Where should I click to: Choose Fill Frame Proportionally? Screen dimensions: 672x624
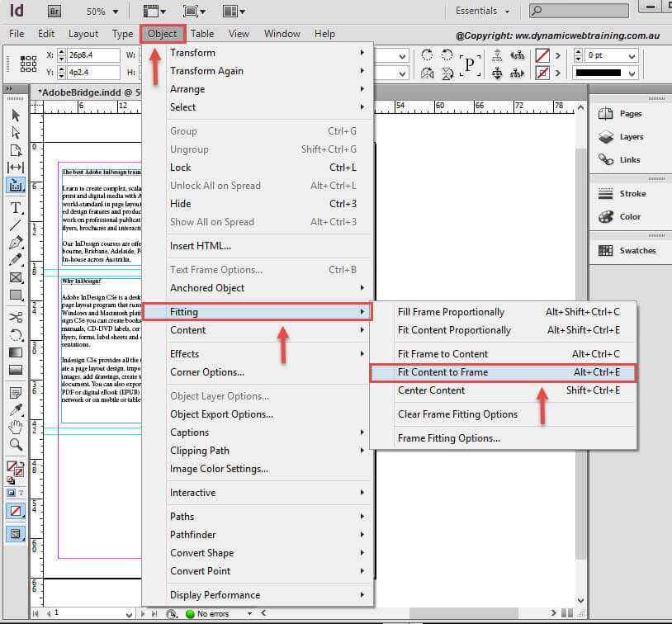pos(504,312)
